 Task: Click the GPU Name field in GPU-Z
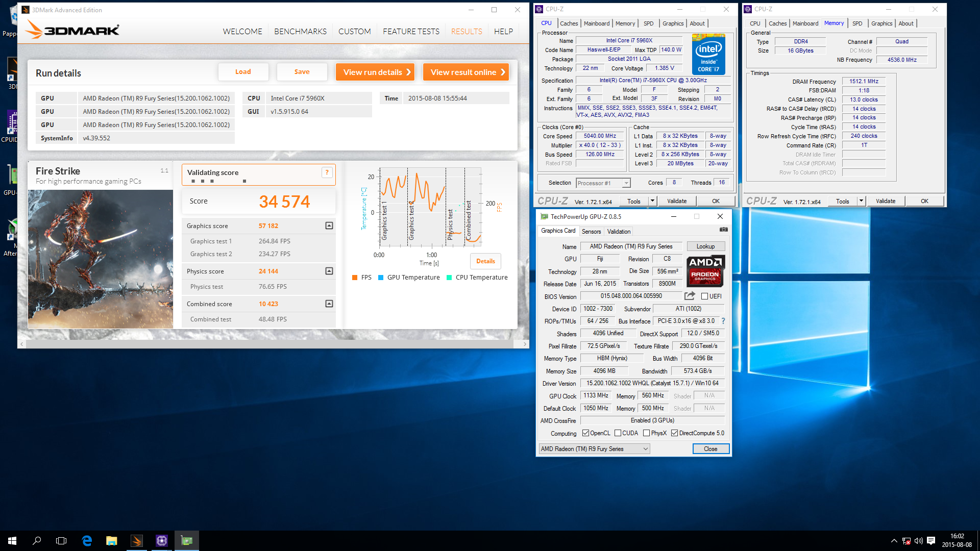(x=631, y=246)
